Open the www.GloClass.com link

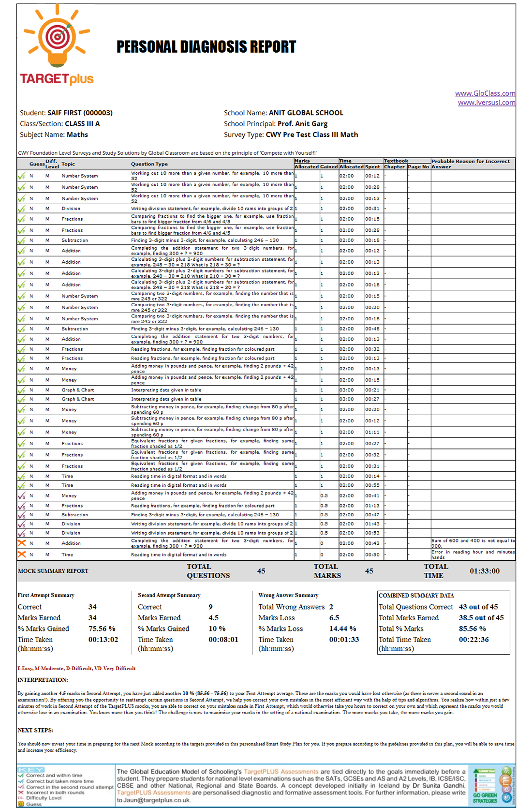coord(485,93)
